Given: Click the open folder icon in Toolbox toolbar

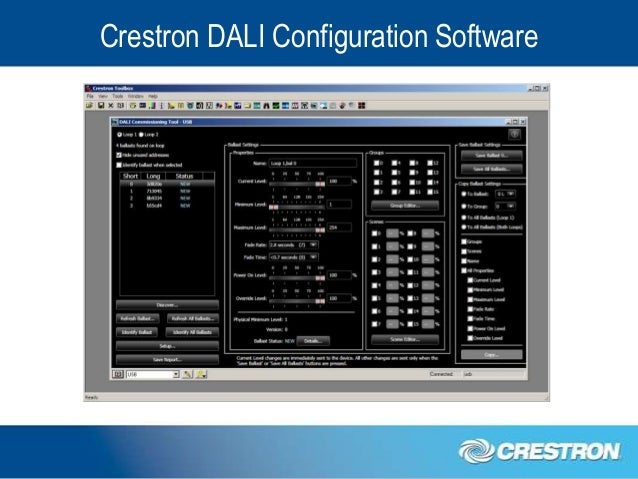Looking at the screenshot, I should (x=90, y=106).
